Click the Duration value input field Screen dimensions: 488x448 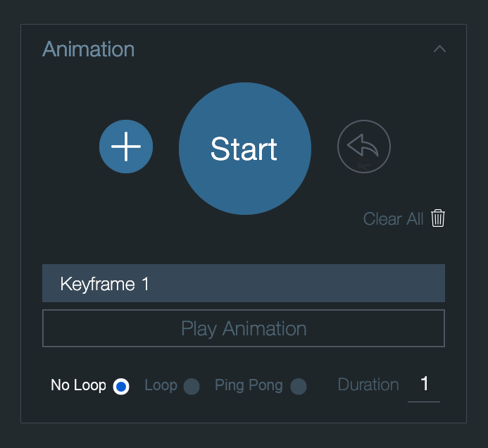pos(424,386)
